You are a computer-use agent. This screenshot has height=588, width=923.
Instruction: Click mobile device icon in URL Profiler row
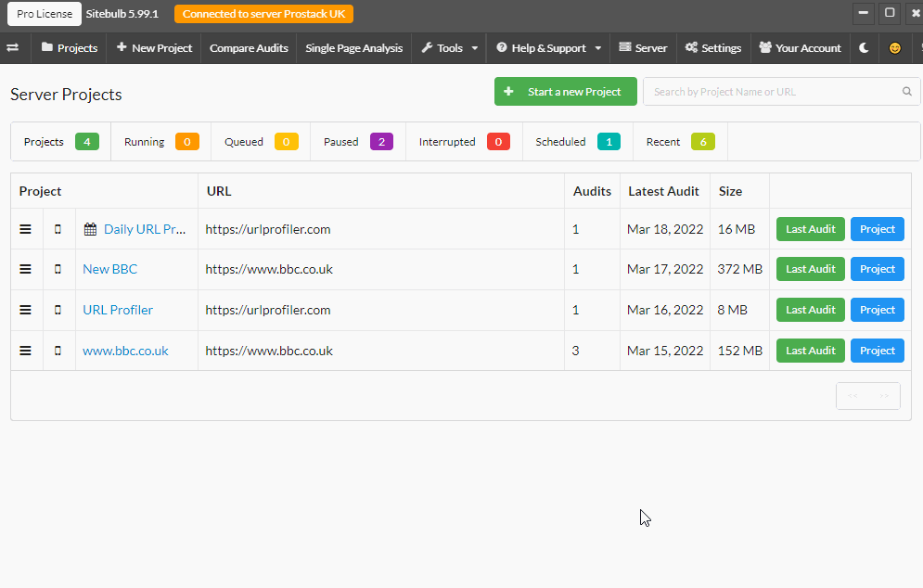58,310
